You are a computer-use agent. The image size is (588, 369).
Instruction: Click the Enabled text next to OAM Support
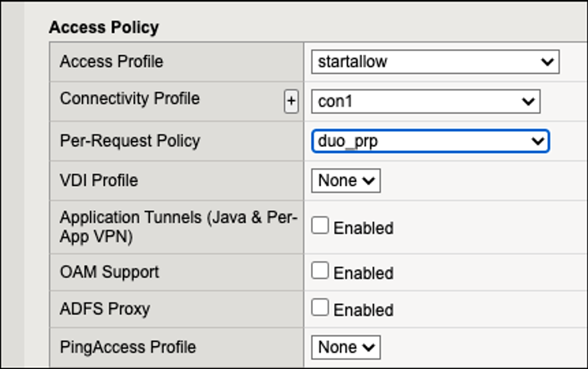(x=363, y=272)
